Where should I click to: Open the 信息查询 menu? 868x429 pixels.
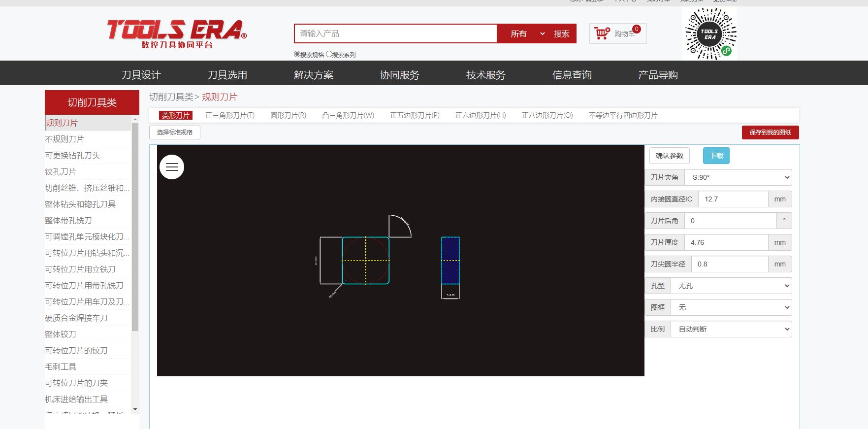[572, 75]
